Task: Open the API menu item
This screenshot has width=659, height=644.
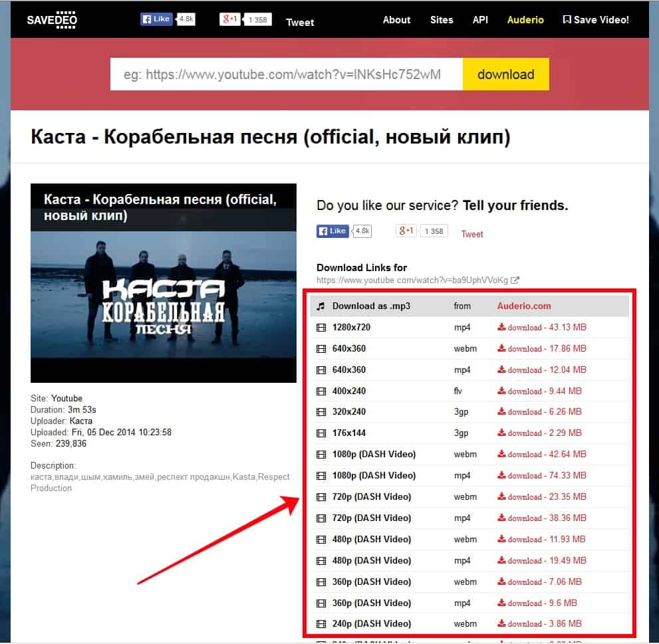Action: [480, 20]
